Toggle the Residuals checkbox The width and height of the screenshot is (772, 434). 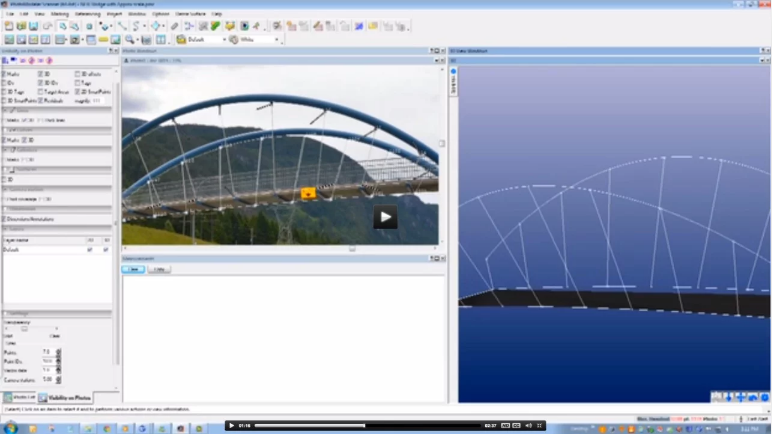pos(41,100)
